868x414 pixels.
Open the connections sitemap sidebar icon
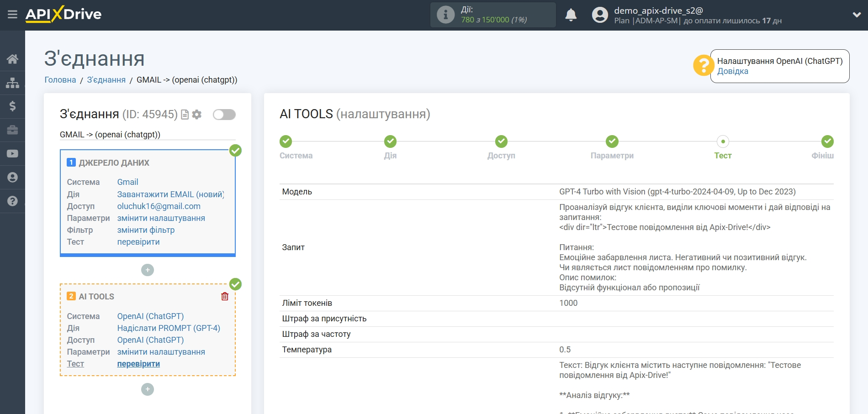click(x=12, y=83)
